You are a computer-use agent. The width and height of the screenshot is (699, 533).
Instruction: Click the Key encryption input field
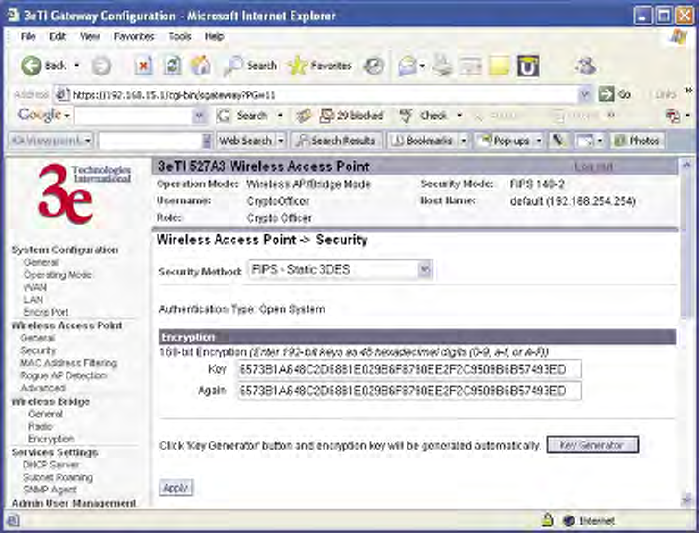point(409,369)
